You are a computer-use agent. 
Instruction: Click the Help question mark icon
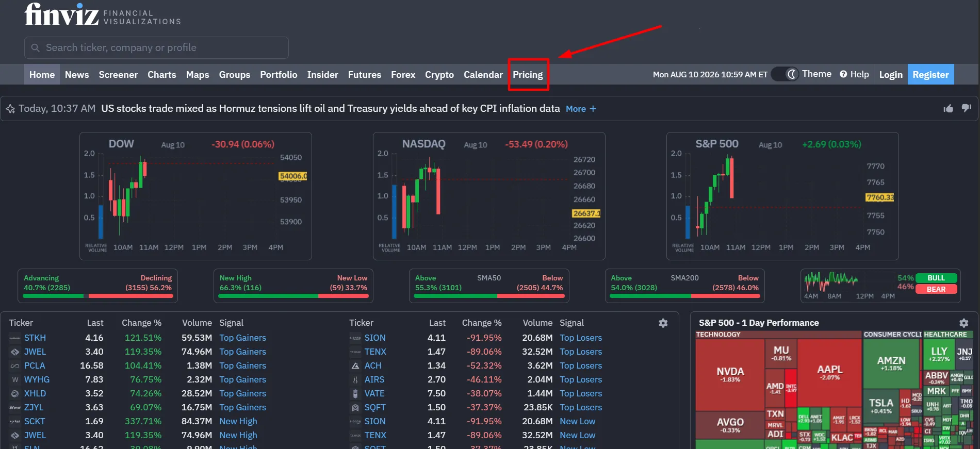pyautogui.click(x=843, y=74)
